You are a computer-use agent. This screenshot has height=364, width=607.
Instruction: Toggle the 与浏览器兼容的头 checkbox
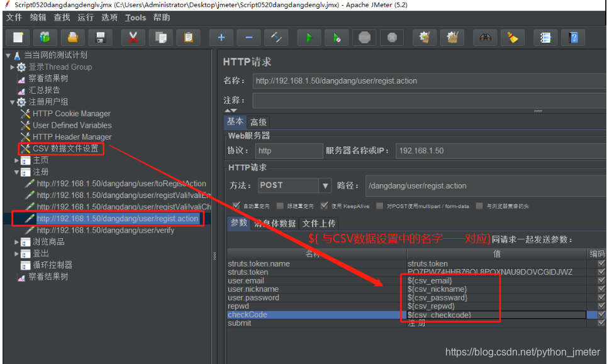479,206
